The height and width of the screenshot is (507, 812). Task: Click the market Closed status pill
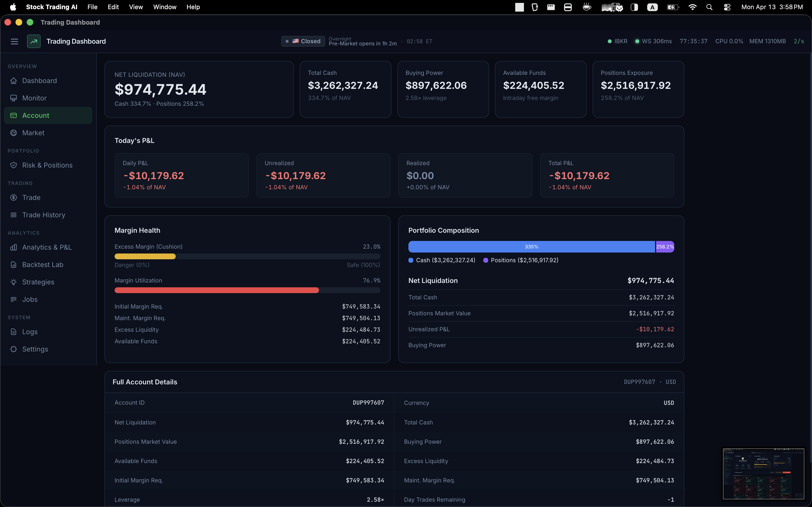(303, 41)
